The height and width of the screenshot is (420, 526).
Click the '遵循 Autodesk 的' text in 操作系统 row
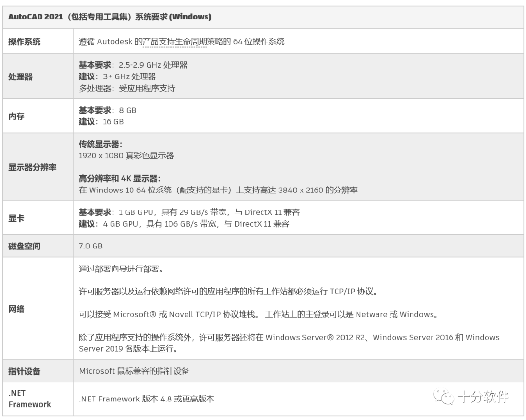(x=111, y=41)
